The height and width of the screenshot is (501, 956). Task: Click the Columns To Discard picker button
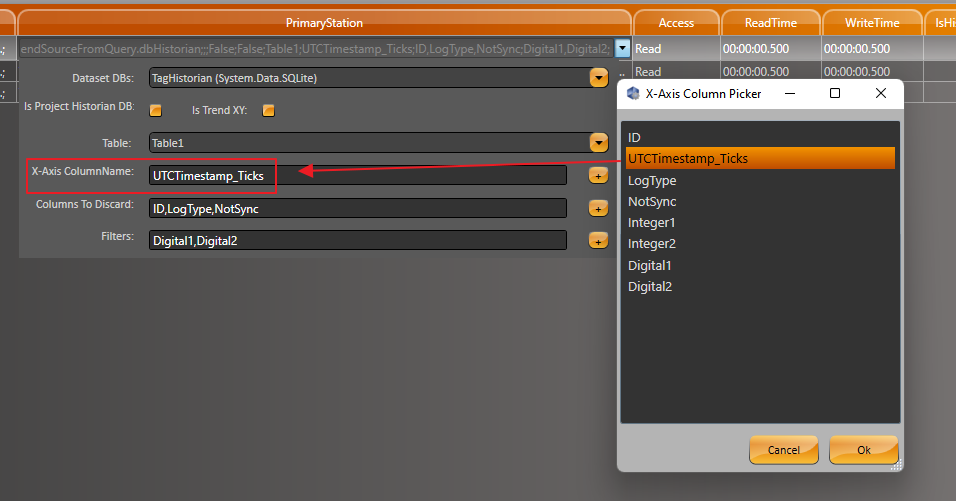pos(598,208)
